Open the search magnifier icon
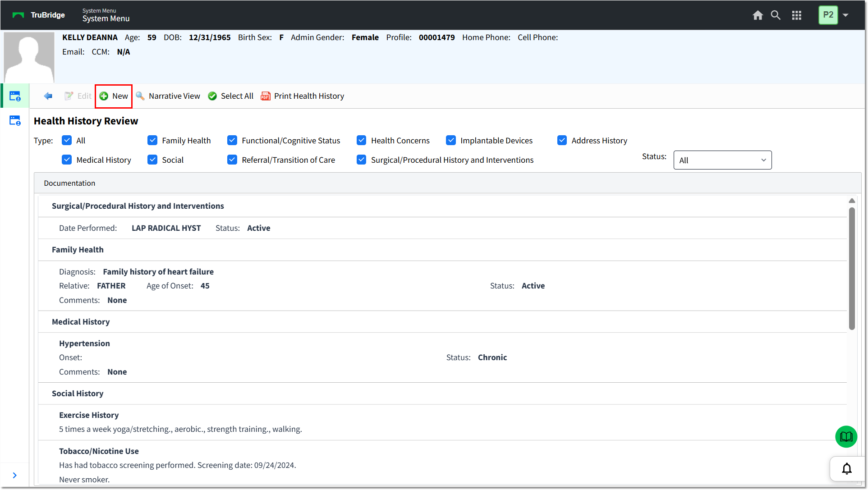Image resolution: width=868 pixels, height=490 pixels. point(776,15)
